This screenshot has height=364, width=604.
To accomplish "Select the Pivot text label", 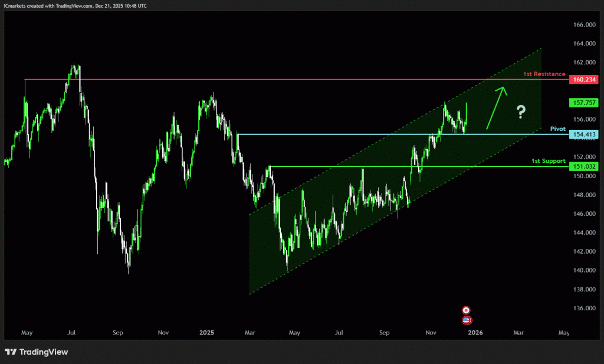I will (x=557, y=129).
